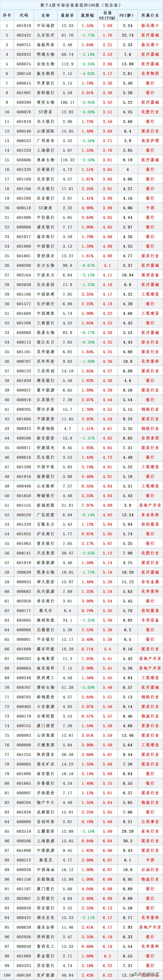Select stock name 明德生物

click(x=45, y=54)
